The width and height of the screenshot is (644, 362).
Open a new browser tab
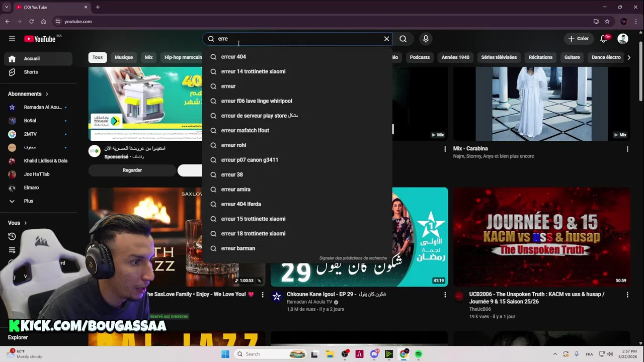98,7
